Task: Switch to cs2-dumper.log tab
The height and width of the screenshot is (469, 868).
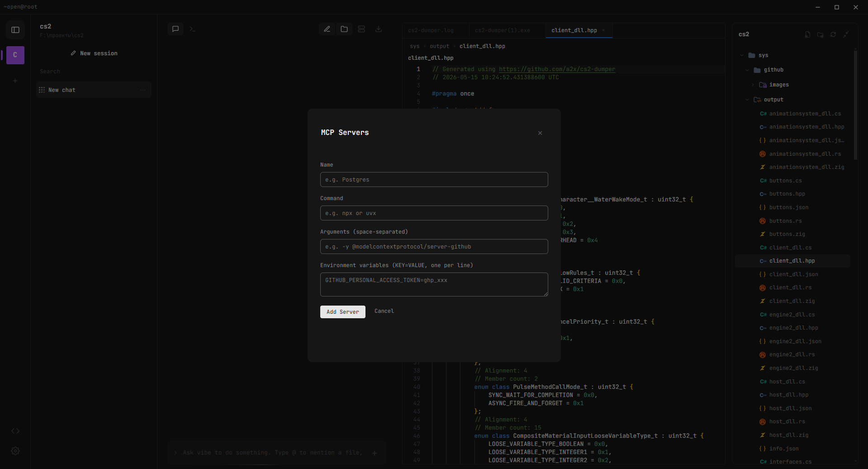Action: 431,30
